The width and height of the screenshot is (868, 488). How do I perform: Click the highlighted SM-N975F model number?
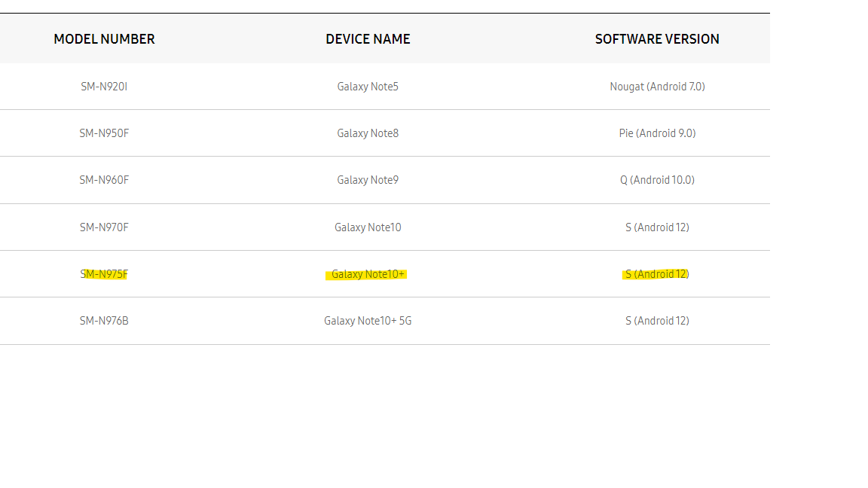click(x=104, y=273)
